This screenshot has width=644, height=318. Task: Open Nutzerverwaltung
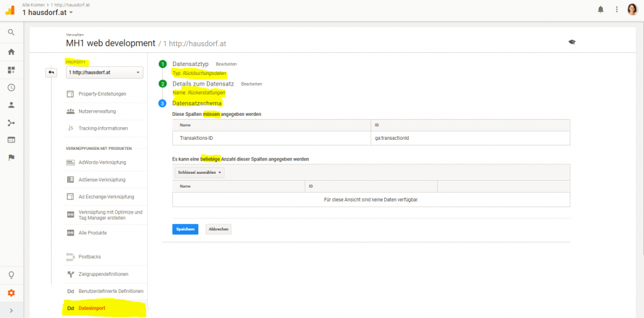click(x=97, y=111)
